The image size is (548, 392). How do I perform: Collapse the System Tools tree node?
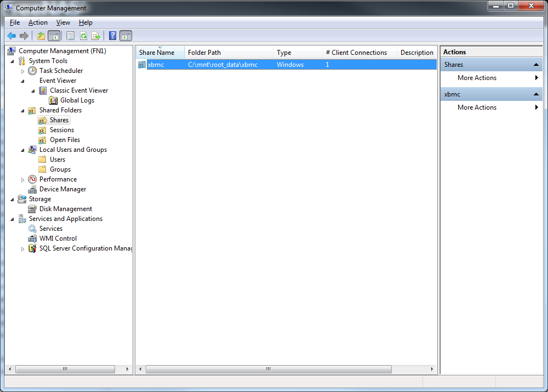(x=13, y=61)
